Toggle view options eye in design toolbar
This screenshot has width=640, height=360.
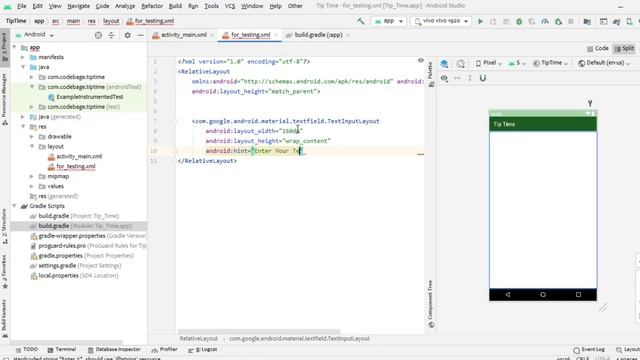[x=444, y=78]
